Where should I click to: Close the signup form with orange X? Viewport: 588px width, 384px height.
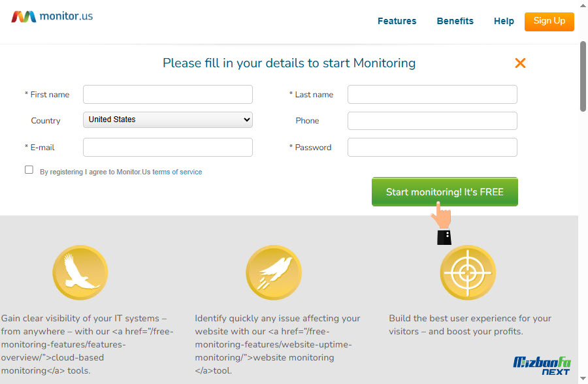coord(520,63)
